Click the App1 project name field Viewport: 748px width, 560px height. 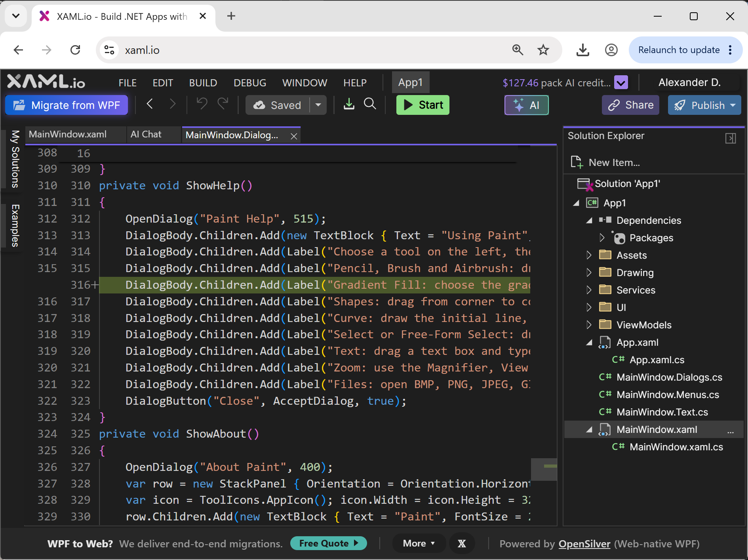pyautogui.click(x=411, y=82)
